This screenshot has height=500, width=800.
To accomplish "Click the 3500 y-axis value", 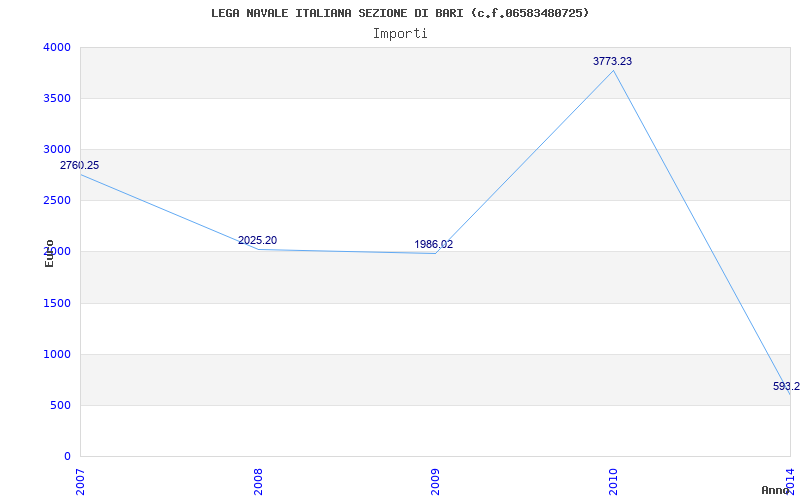I will click(x=57, y=98).
